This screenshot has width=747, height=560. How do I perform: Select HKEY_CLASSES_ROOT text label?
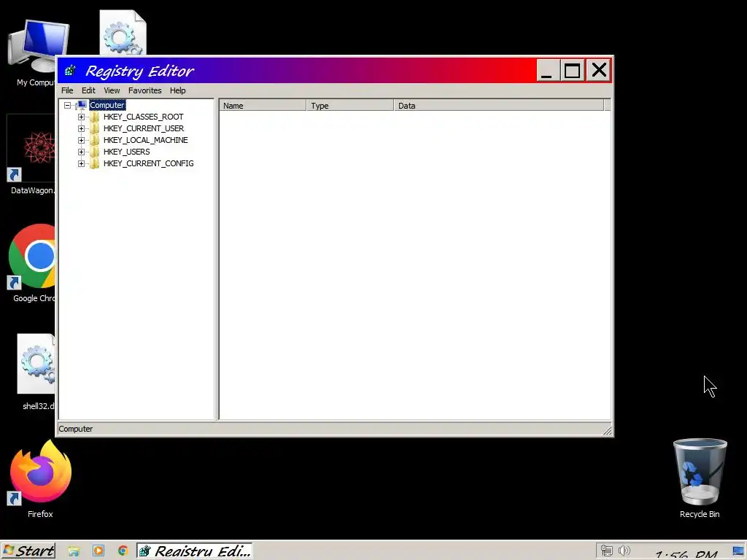[x=144, y=117]
